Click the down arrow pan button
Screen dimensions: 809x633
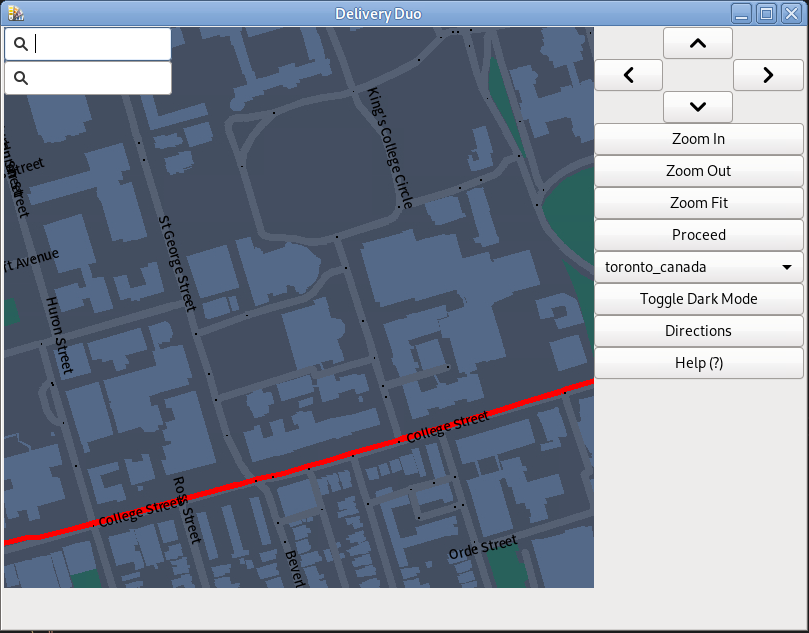pyautogui.click(x=698, y=107)
